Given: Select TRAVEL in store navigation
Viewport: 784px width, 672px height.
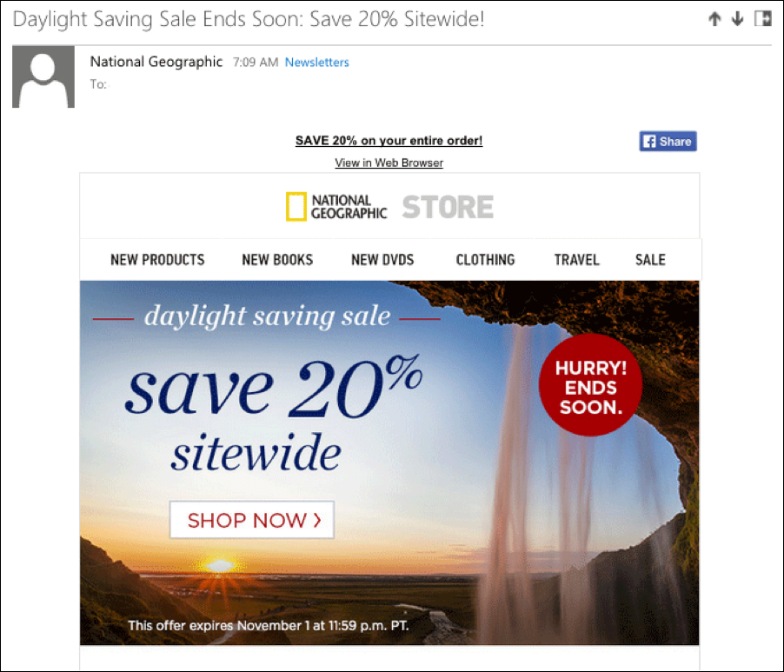Looking at the screenshot, I should (576, 260).
